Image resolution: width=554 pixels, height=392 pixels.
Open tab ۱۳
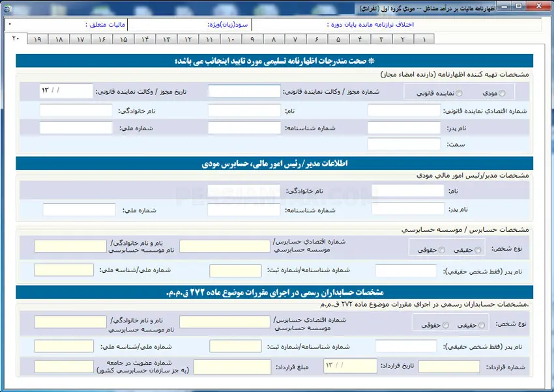click(166, 39)
